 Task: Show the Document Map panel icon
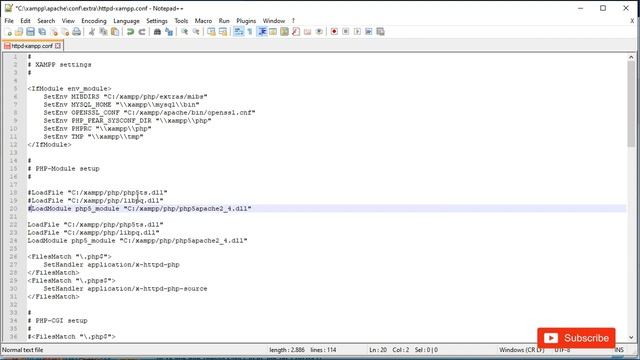(x=284, y=32)
